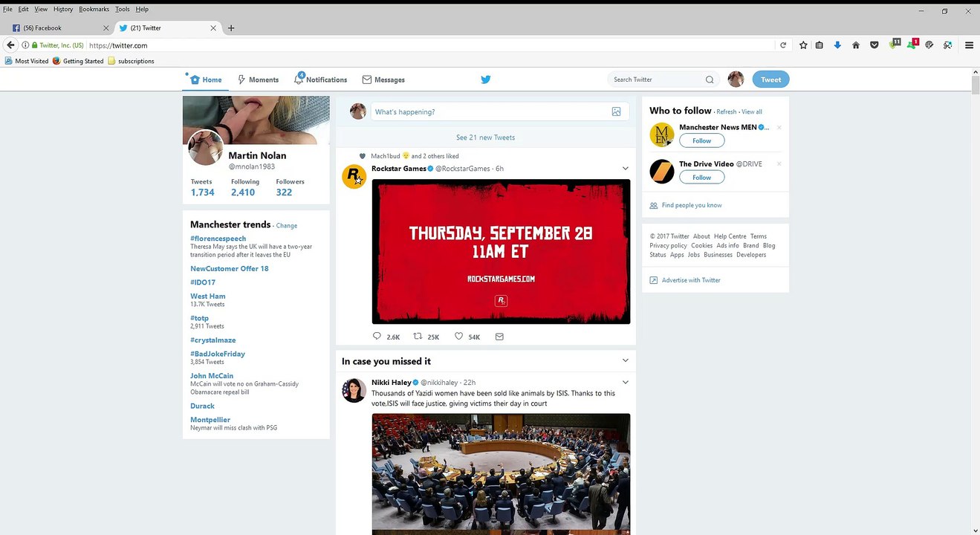Open options chevron on Nikki Haley tweet
Screen dimensions: 980x535
625,383
